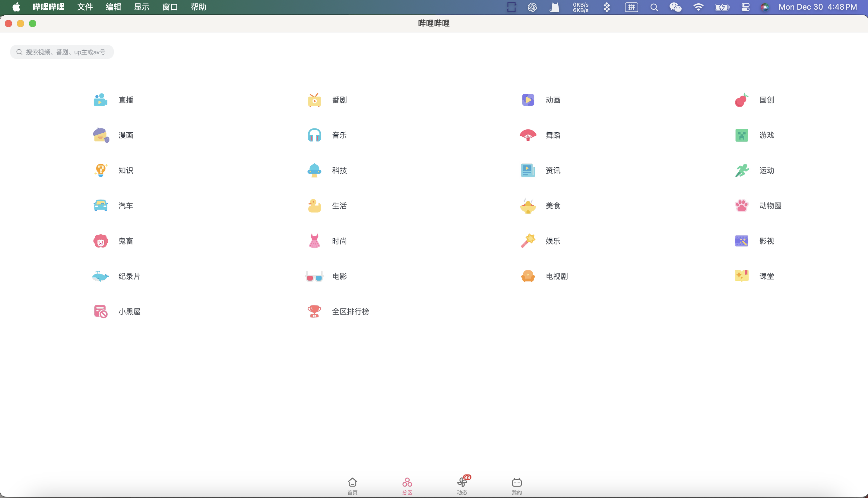Open the 编辑 menu
The height and width of the screenshot is (498, 868).
click(113, 7)
